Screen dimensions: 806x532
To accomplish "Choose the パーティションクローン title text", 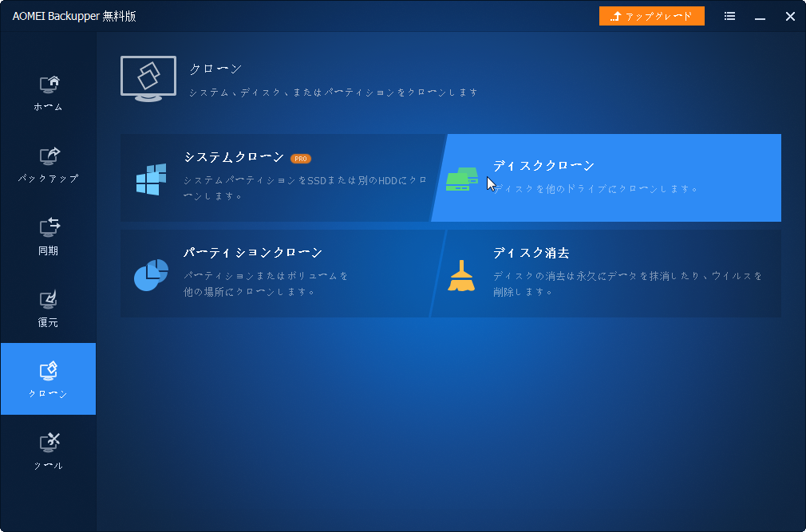I will pos(253,253).
